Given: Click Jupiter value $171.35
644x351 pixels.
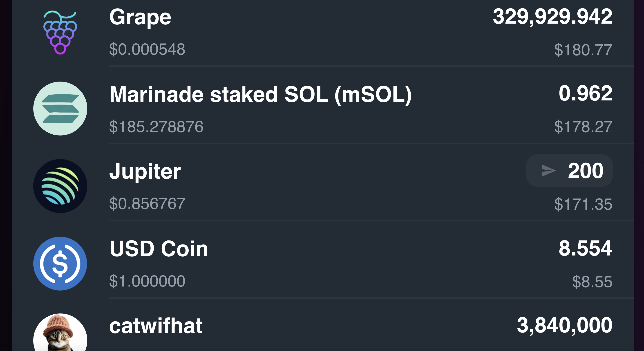Looking at the screenshot, I should [x=583, y=204].
